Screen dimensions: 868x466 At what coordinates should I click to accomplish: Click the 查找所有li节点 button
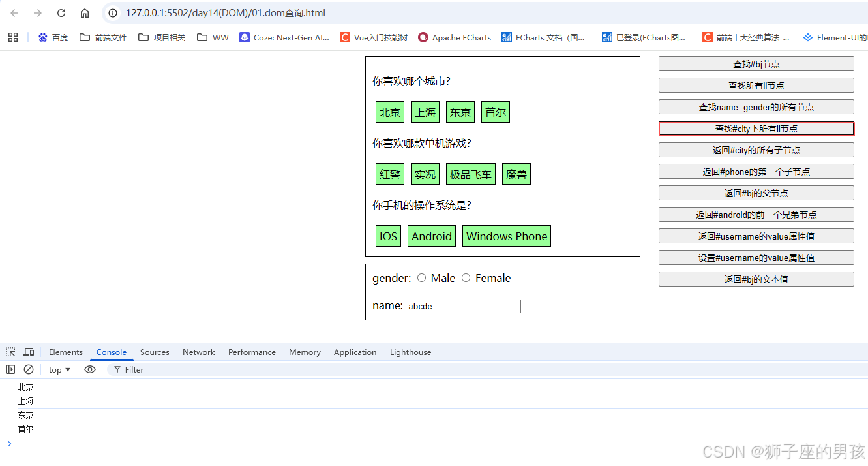(756, 85)
